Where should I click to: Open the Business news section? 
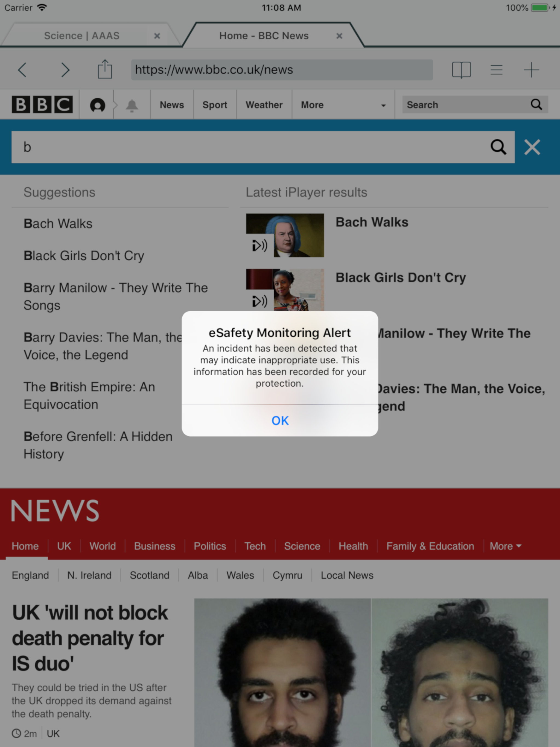[x=155, y=546]
